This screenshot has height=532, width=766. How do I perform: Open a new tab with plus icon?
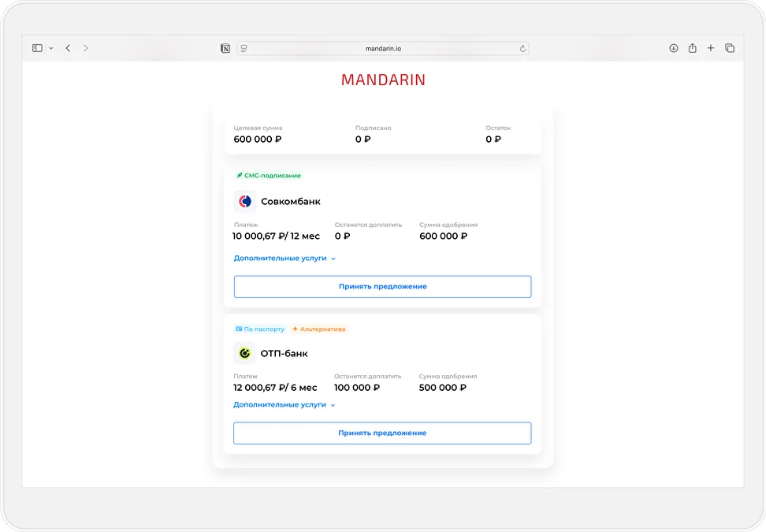tap(711, 48)
